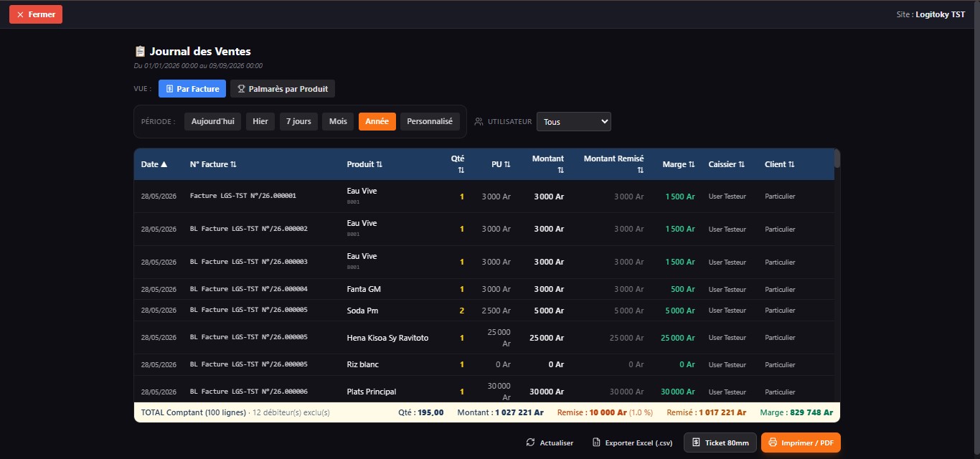Click product Riz blanc
The height and width of the screenshot is (459, 980).
[362, 364]
